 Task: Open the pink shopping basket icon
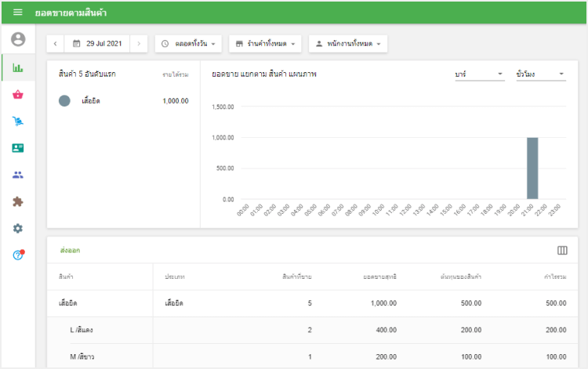pos(18,95)
